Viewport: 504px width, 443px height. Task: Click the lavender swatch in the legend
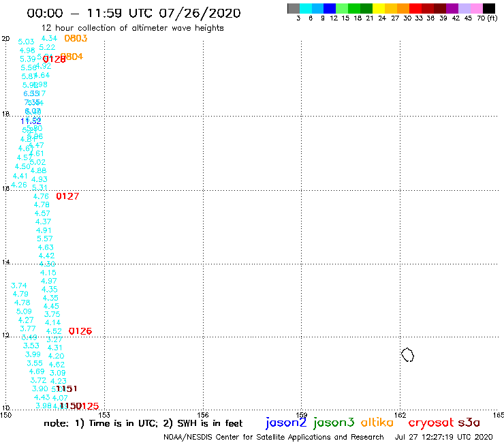[x=464, y=8]
